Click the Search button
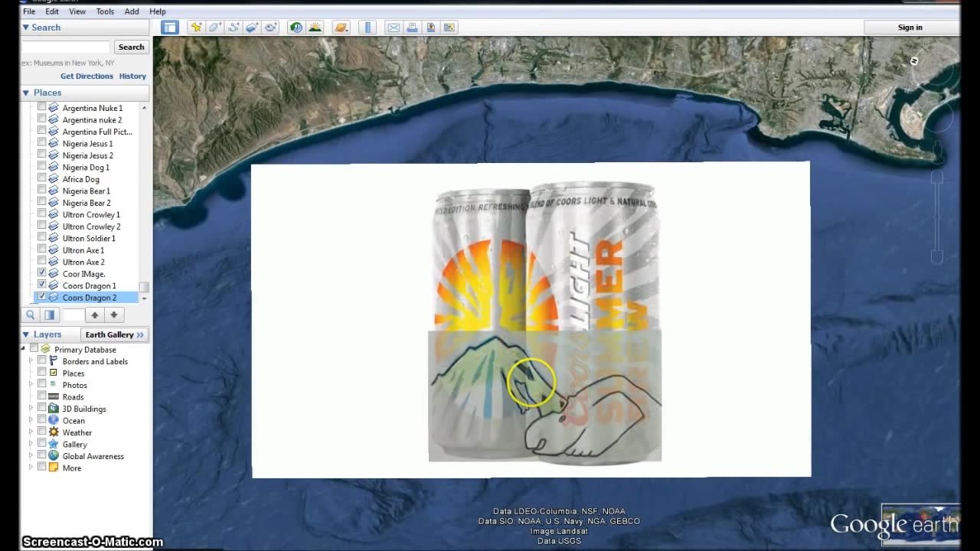Image resolution: width=980 pixels, height=551 pixels. 131,47
